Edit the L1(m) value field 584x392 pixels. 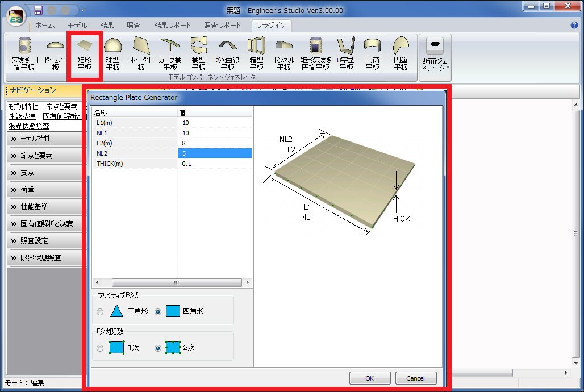[215, 123]
